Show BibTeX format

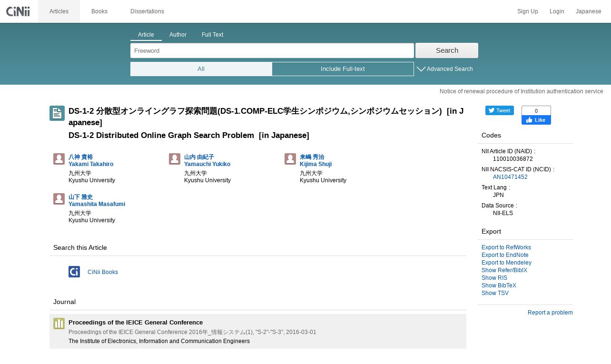499,285
